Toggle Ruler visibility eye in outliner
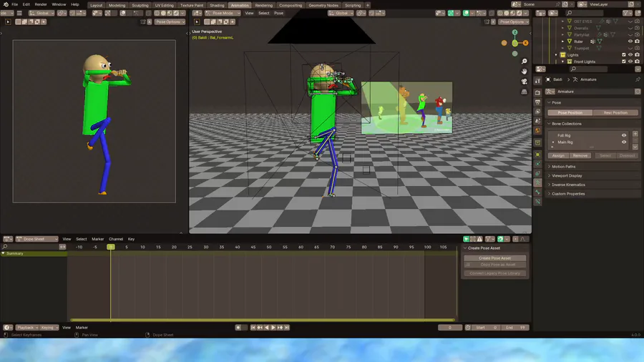This screenshot has width=644, height=362. pos(630,41)
